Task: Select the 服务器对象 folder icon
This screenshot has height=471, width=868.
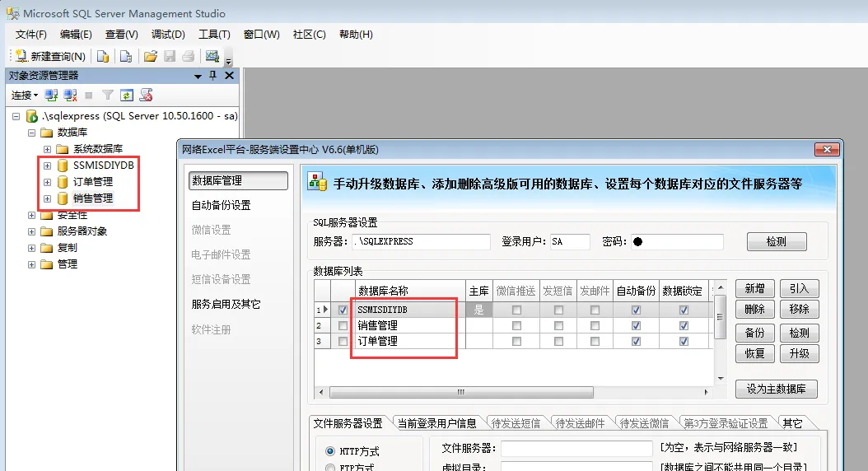Action: (x=47, y=231)
